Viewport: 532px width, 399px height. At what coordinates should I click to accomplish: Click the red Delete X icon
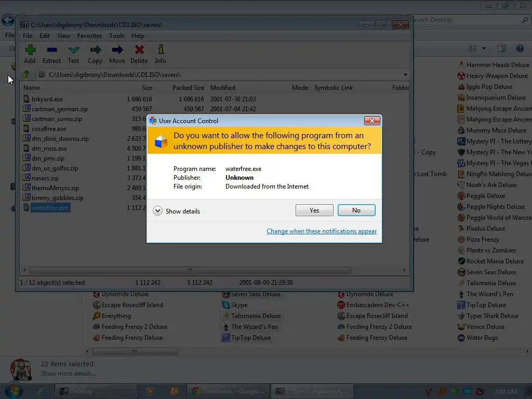(139, 50)
